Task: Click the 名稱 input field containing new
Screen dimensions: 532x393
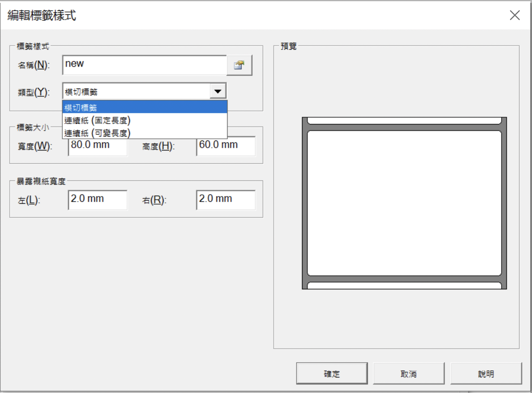Action: pyautogui.click(x=145, y=65)
